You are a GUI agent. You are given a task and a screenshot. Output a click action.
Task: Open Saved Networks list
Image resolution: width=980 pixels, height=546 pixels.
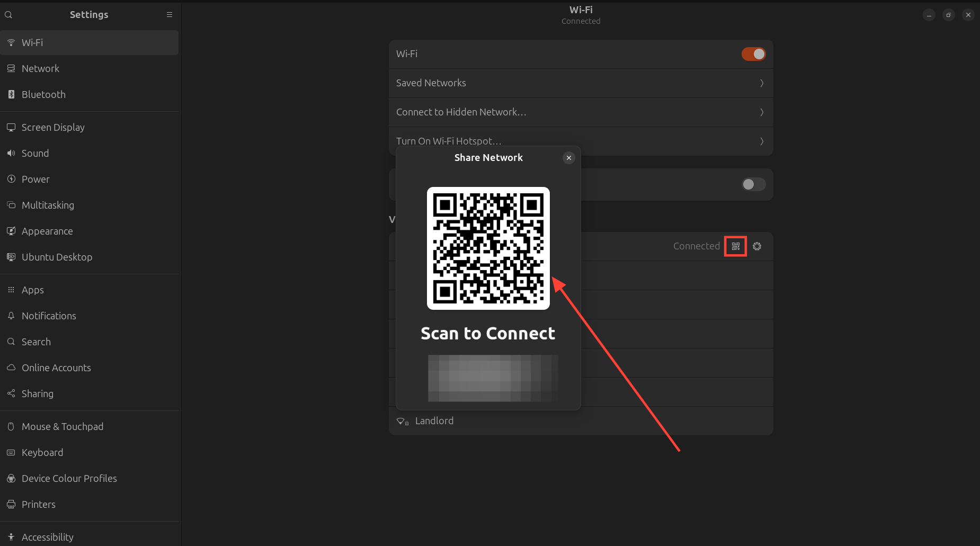(x=581, y=83)
